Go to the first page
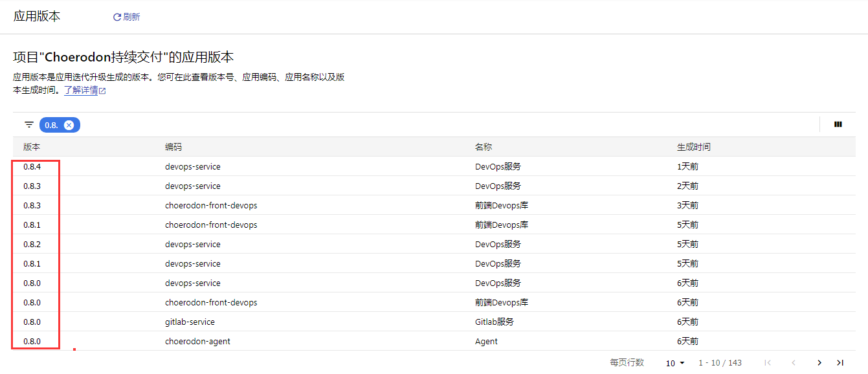868x374 pixels. pos(768,363)
